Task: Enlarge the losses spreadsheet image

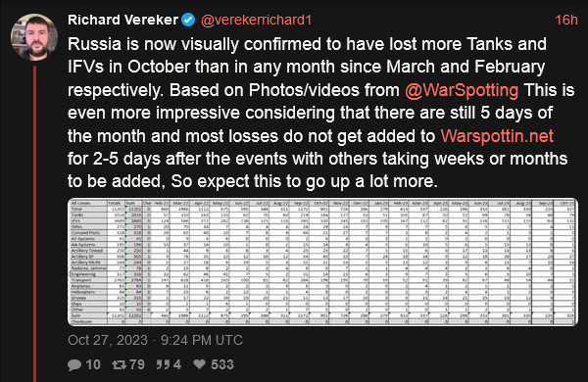Action: click(x=322, y=262)
